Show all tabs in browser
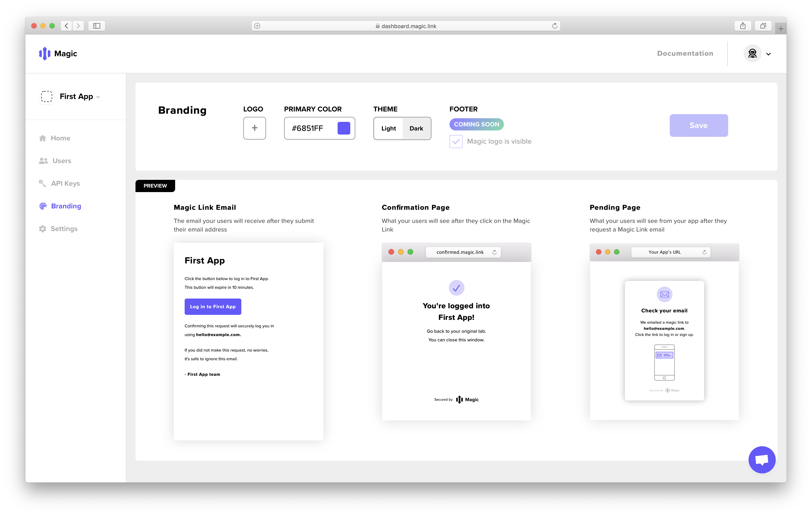Image resolution: width=812 pixels, height=516 pixels. click(763, 26)
